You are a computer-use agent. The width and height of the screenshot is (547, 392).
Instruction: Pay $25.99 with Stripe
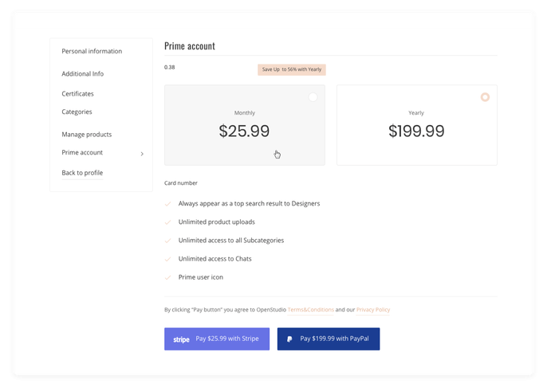[x=217, y=339]
